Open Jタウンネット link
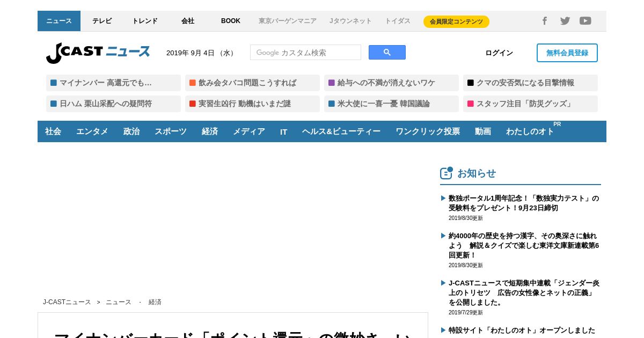644x338 pixels. 350,21
